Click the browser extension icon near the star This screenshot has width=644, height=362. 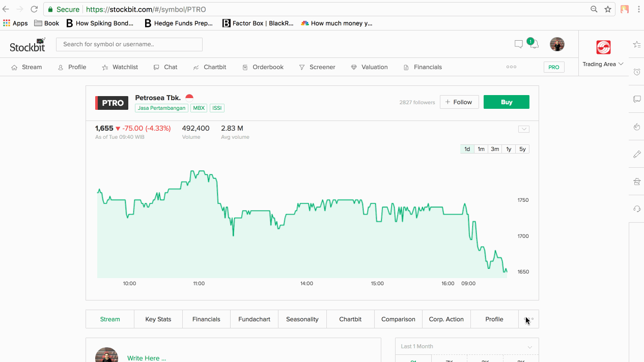625,9
